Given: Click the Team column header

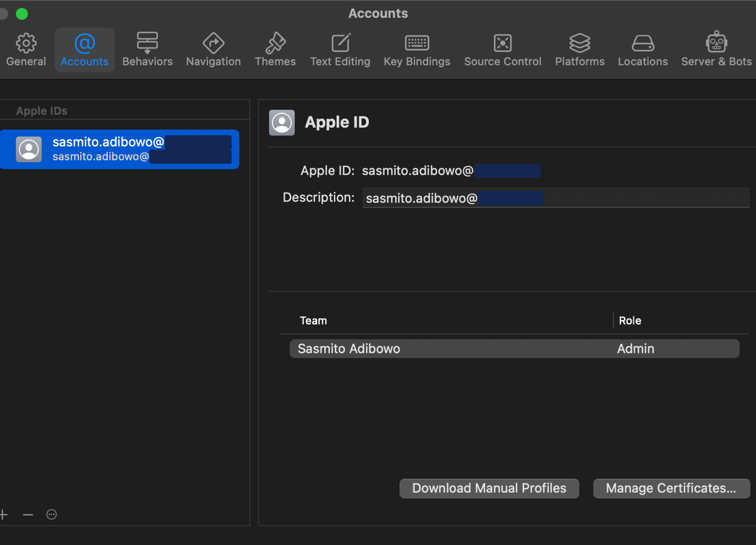Looking at the screenshot, I should [x=313, y=321].
